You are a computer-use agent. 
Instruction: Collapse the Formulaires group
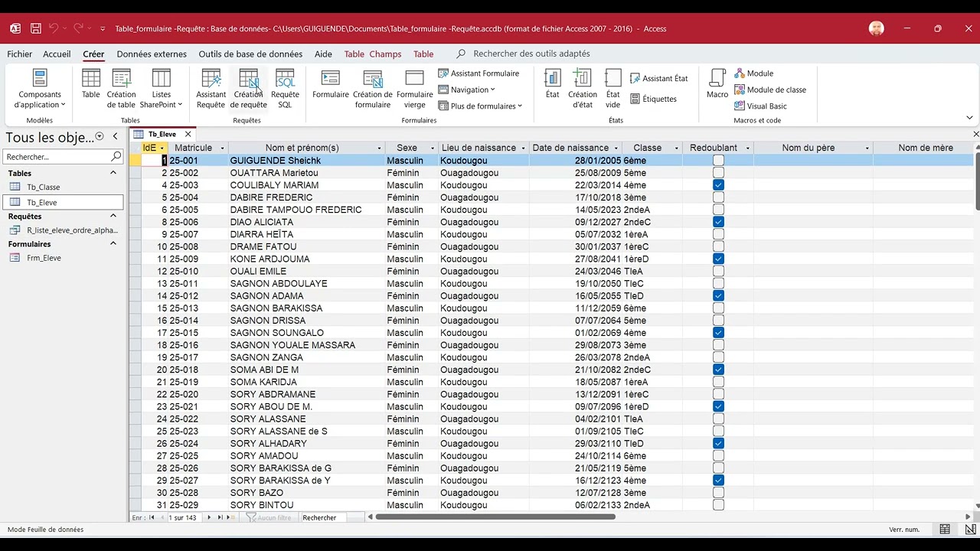point(113,244)
